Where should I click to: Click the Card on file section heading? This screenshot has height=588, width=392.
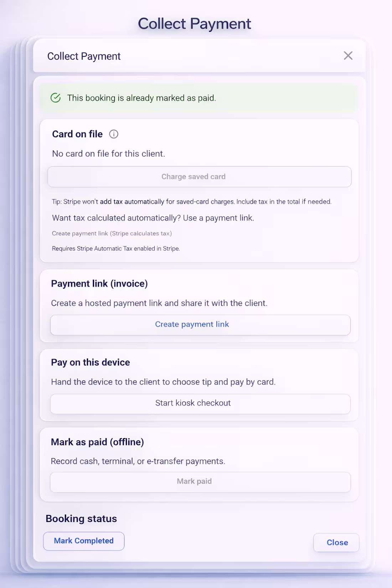[x=77, y=134]
